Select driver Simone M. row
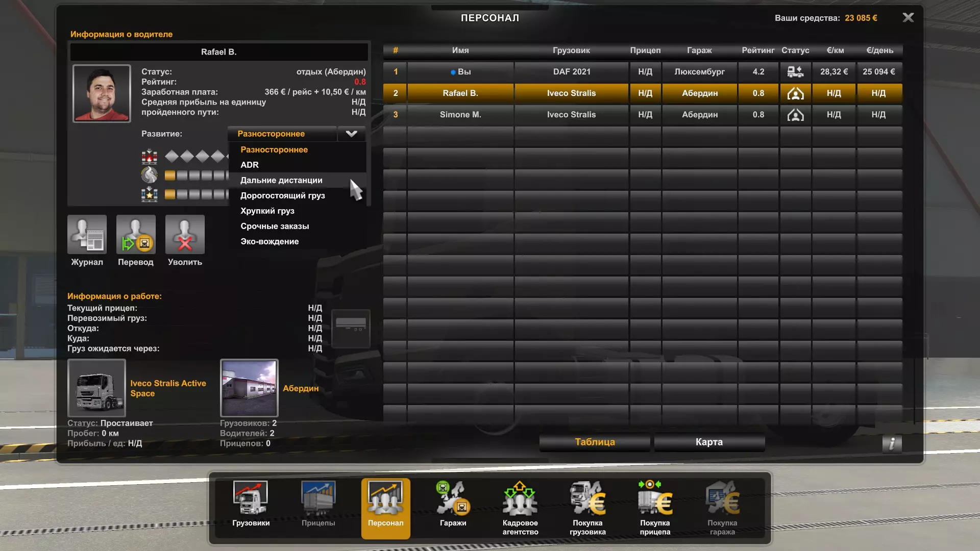This screenshot has width=980, height=551. click(460, 115)
